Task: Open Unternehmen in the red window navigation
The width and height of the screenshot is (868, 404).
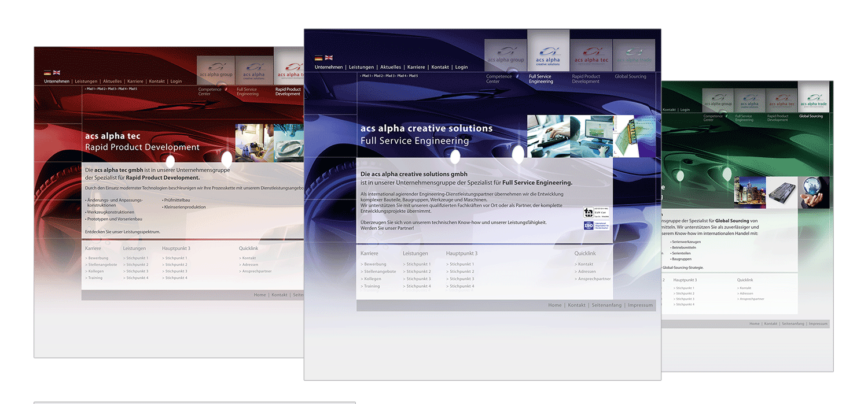Action: (x=57, y=81)
